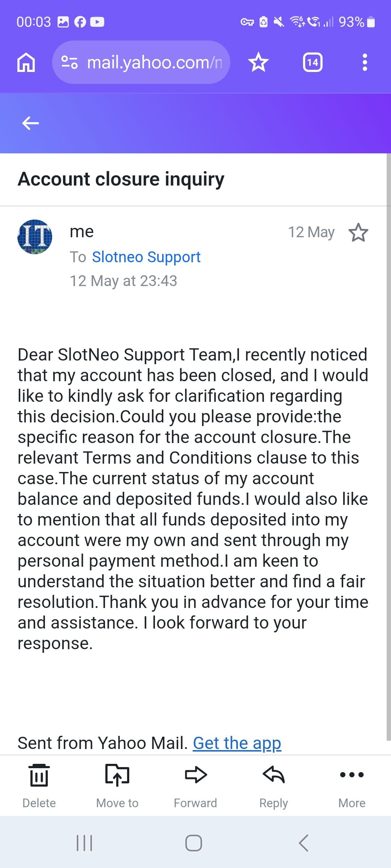The height and width of the screenshot is (868, 391).
Task: Bookmark page with the star icon
Action: tap(258, 63)
